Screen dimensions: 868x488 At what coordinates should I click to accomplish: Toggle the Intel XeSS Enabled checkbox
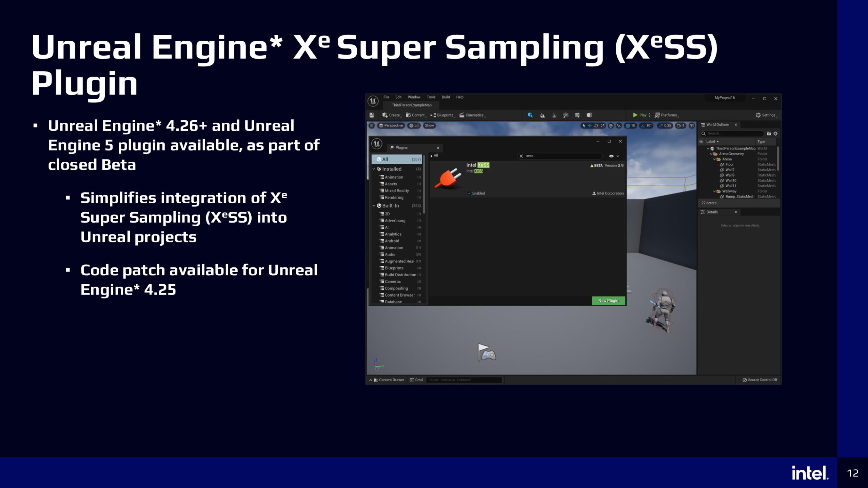pyautogui.click(x=469, y=194)
